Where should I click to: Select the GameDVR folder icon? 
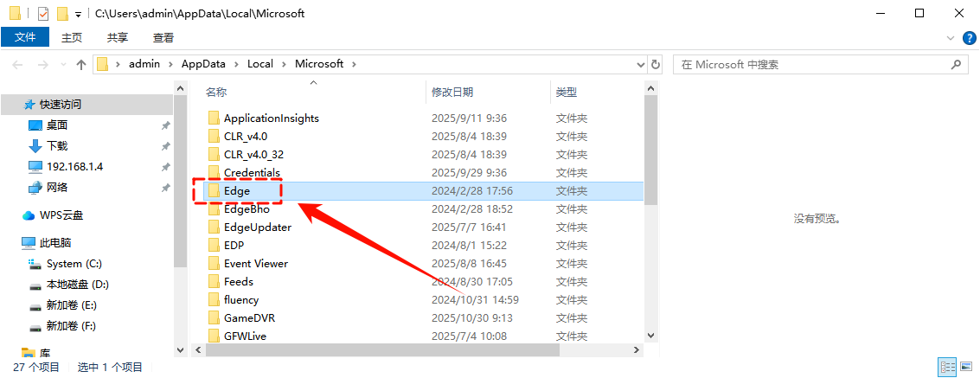(214, 318)
